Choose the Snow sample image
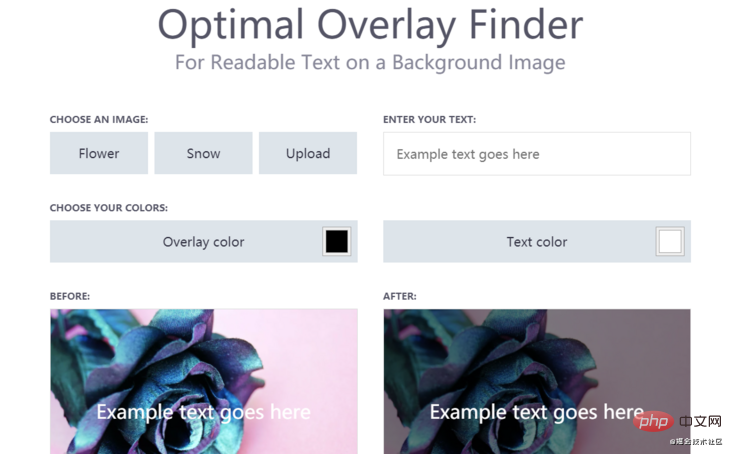Image resolution: width=732 pixels, height=454 pixels. pyautogui.click(x=204, y=153)
